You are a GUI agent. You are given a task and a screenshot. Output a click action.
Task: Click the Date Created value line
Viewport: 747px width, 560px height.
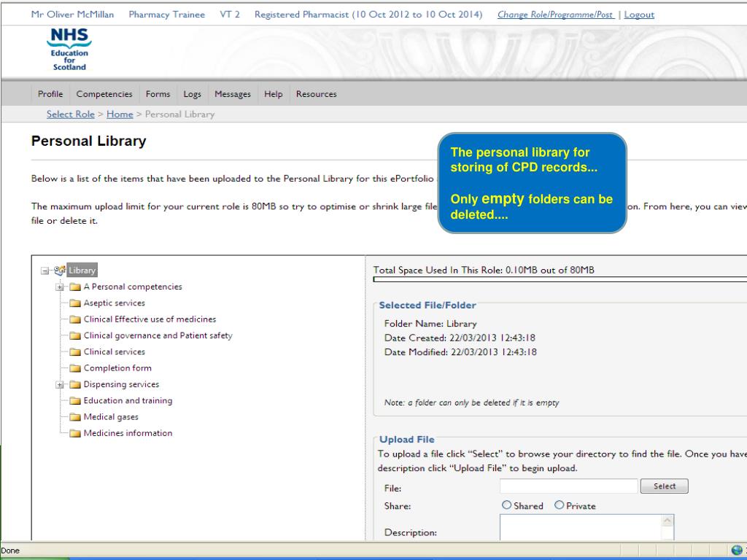[x=460, y=338]
